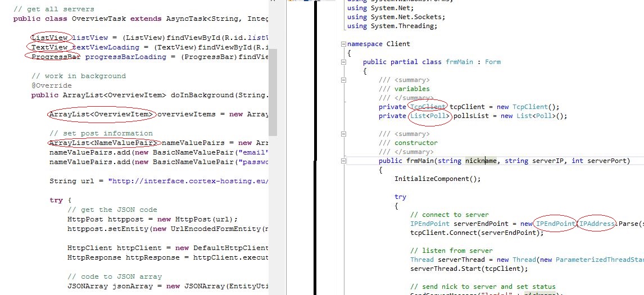Click the 'HttpResponse httpResponse' line
The image size is (644, 295).
click(168, 257)
